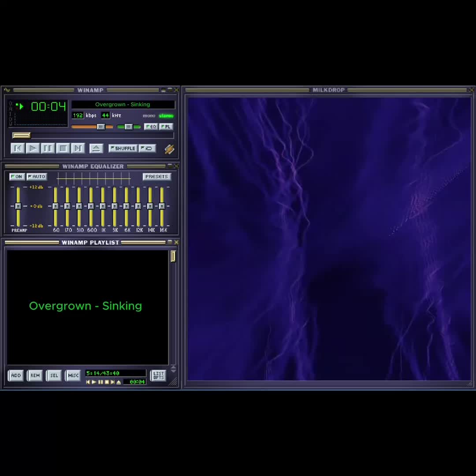Click playlist scroll-down arrow below the scroll-up arrow

pos(173,371)
